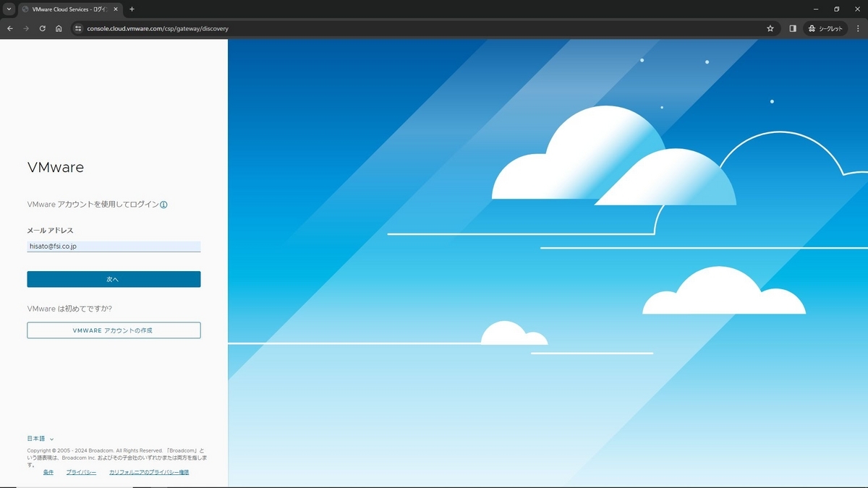Minimize the browser window

click(817, 9)
